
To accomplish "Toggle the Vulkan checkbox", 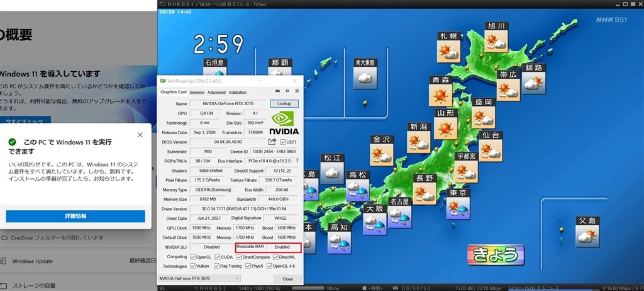I will 192,266.
